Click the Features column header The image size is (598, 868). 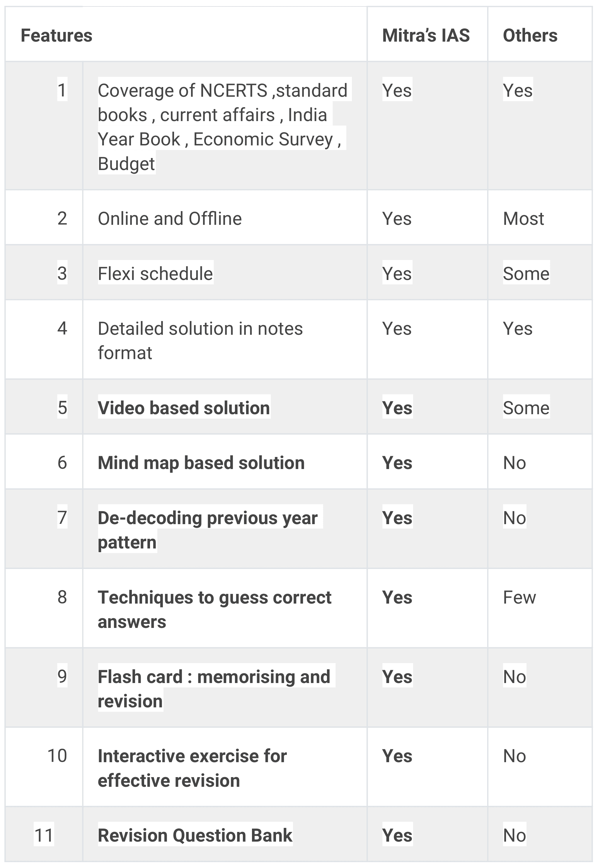(x=56, y=35)
